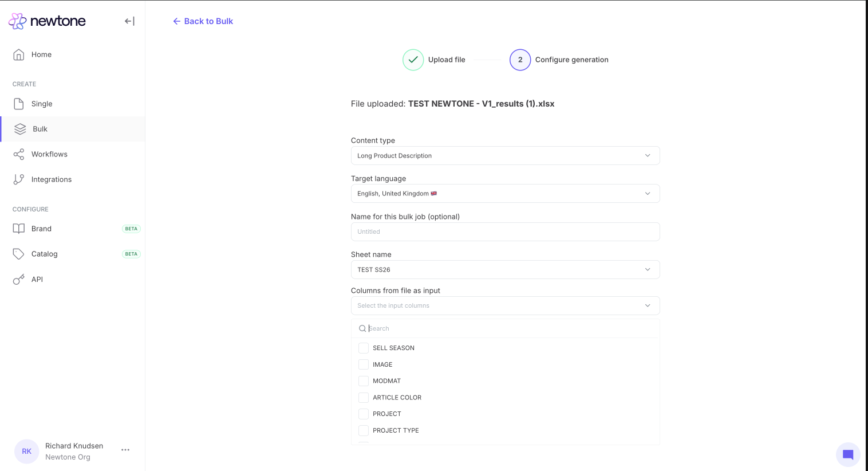The image size is (868, 471).
Task: Click the Home house icon
Action: click(19, 54)
